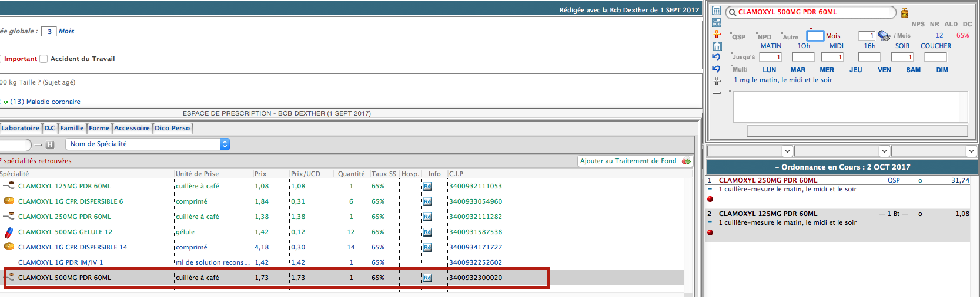Click the MATIN dose input field

click(x=770, y=57)
